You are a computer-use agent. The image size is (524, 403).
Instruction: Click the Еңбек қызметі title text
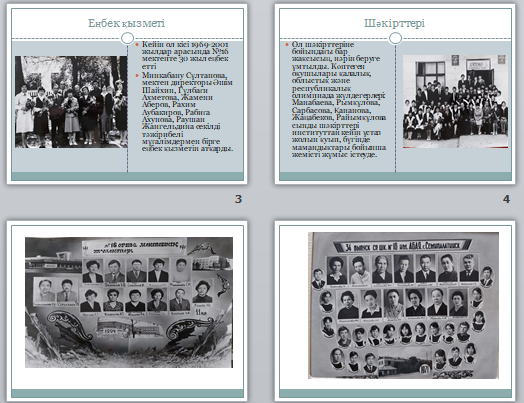click(x=126, y=23)
